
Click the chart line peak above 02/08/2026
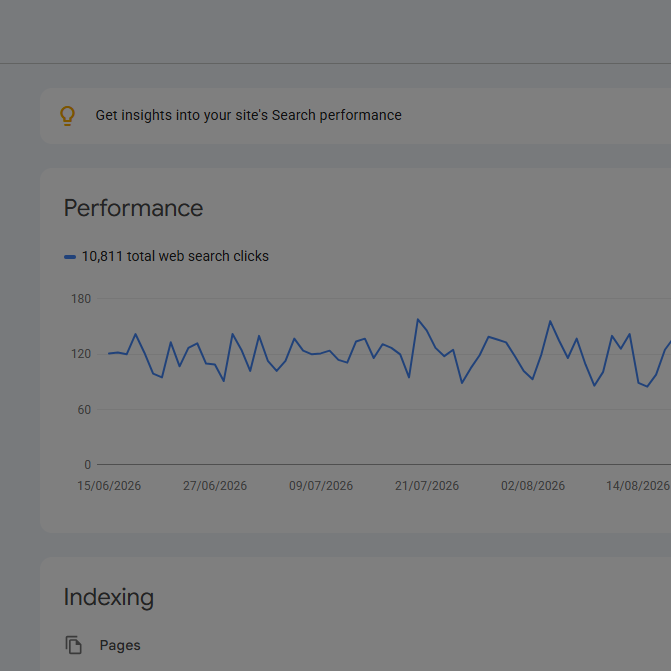coord(550,321)
